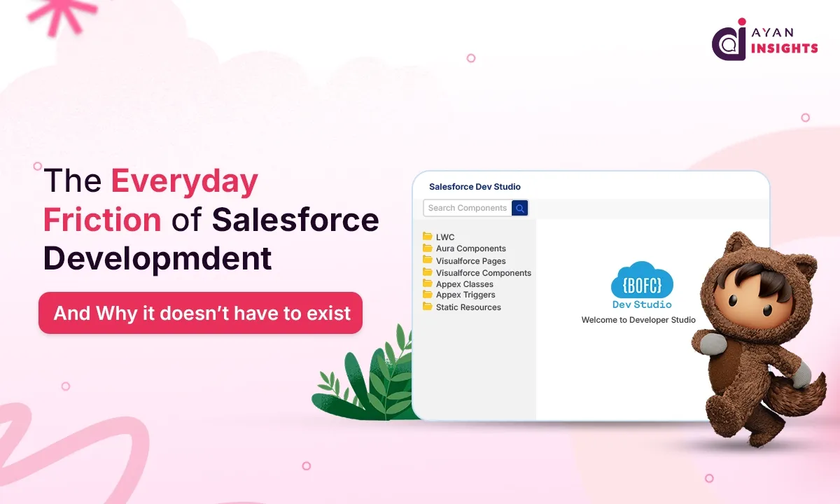The image size is (840, 504).
Task: Click the BOFC cloud logo
Action: [642, 279]
